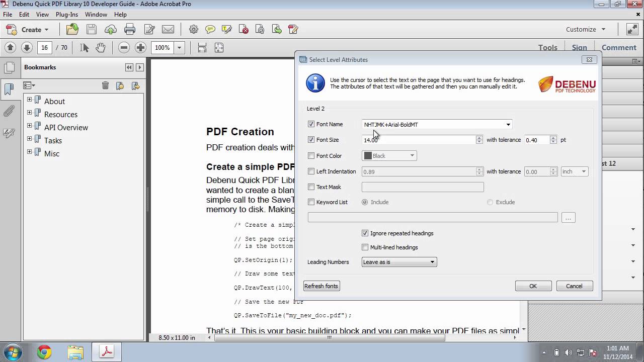Open the Plug-Ins menu
This screenshot has width=644, height=362.
67,15
